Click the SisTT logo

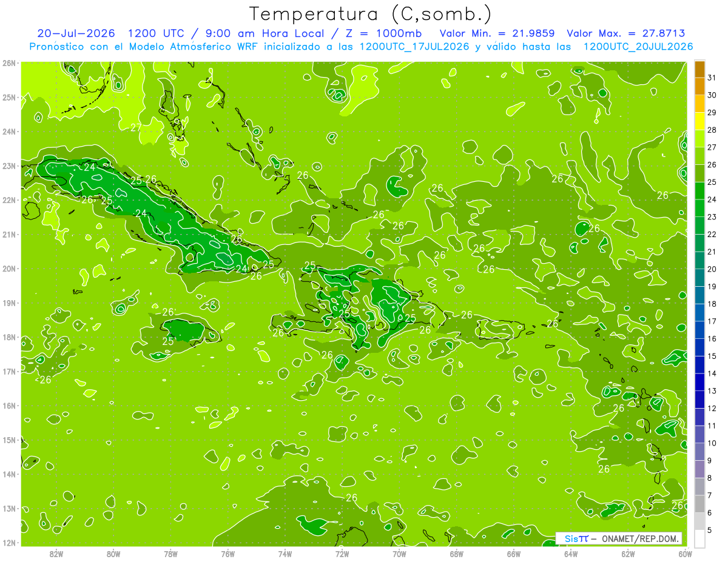click(x=576, y=538)
